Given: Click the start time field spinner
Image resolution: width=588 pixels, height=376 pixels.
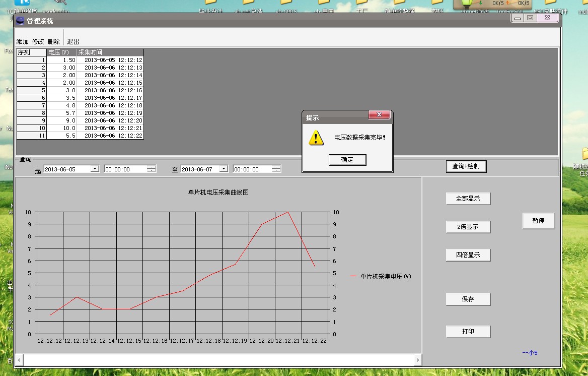Looking at the screenshot, I should point(151,169).
